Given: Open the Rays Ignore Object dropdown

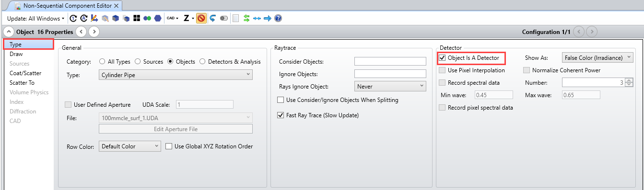Looking at the screenshot, I should [x=390, y=87].
